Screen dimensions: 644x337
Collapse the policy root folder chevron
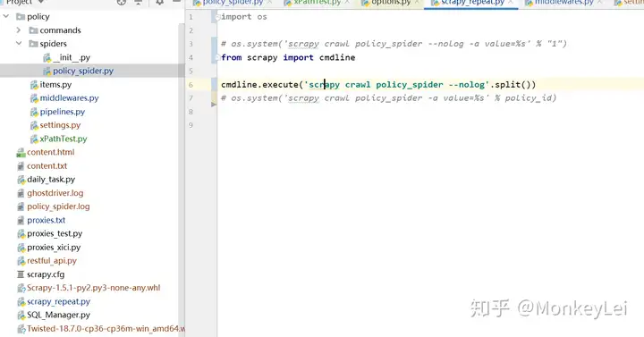(5, 16)
